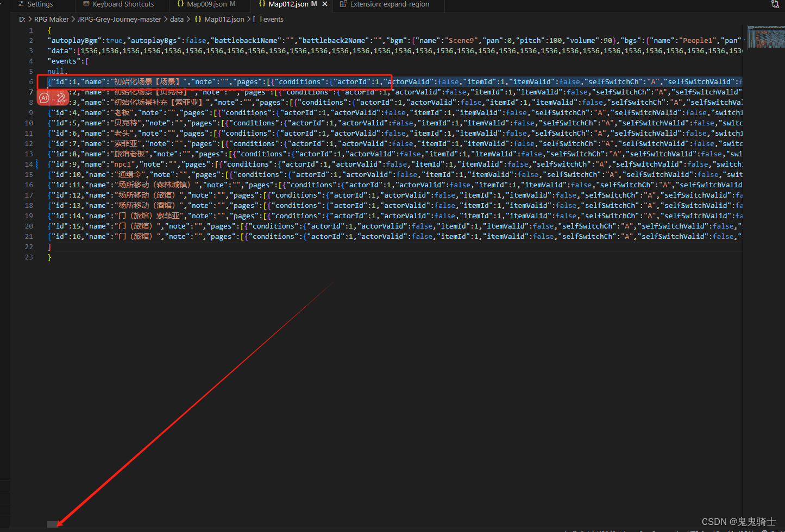This screenshot has width=785, height=532.
Task: Click the closing brace on line 23
Action: tap(49, 257)
